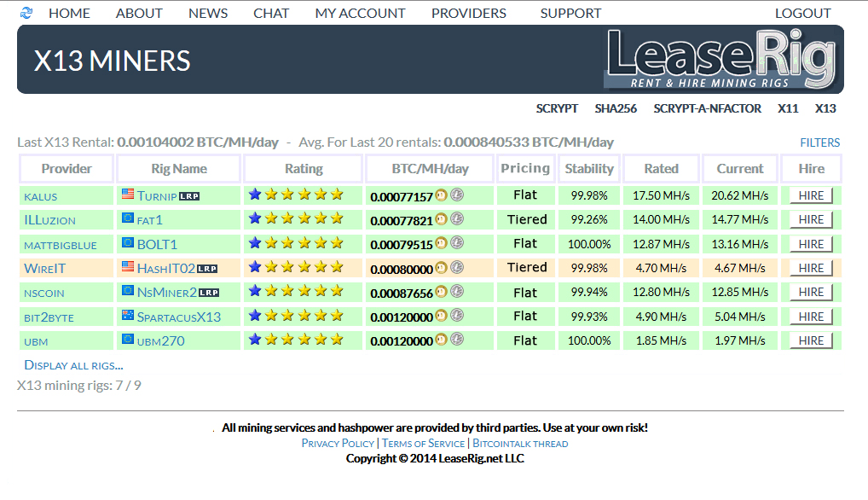
Task: Switch to the SCRYPT-A-NFACTOR tab
Action: point(708,108)
